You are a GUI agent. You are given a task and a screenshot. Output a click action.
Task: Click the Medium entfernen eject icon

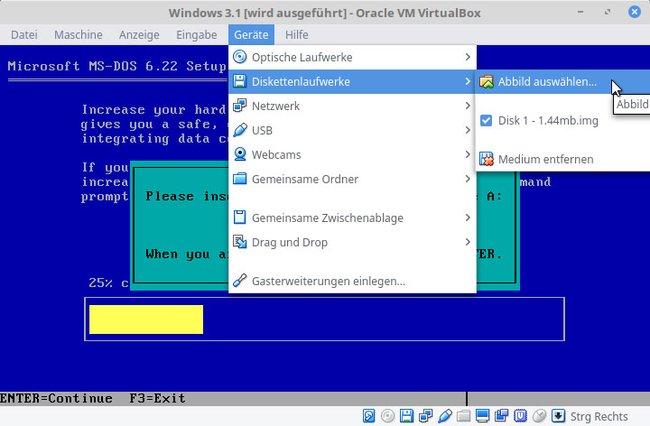coord(486,159)
